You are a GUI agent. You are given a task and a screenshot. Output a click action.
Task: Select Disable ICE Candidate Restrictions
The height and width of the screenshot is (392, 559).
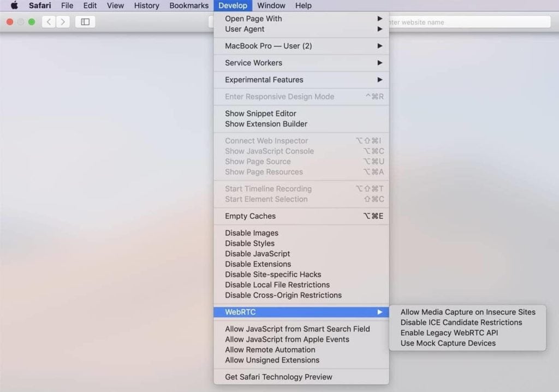[468, 323]
